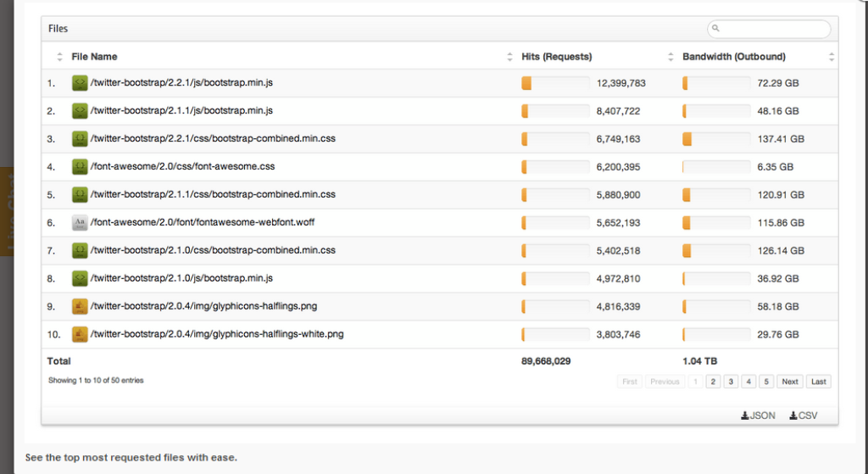Click the Next pagination button
The image size is (868, 474).
coord(790,382)
